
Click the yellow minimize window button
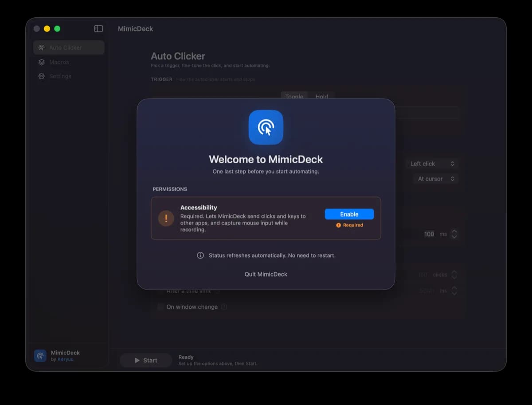pos(47,29)
